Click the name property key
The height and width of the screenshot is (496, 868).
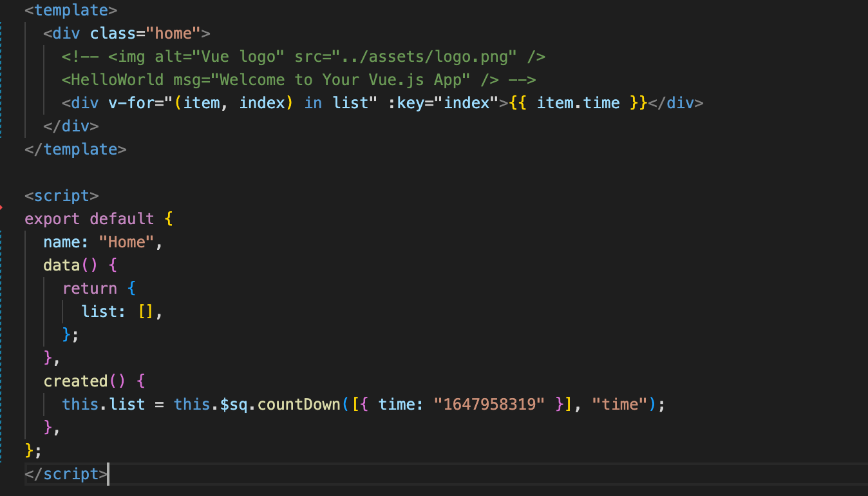pos(62,242)
